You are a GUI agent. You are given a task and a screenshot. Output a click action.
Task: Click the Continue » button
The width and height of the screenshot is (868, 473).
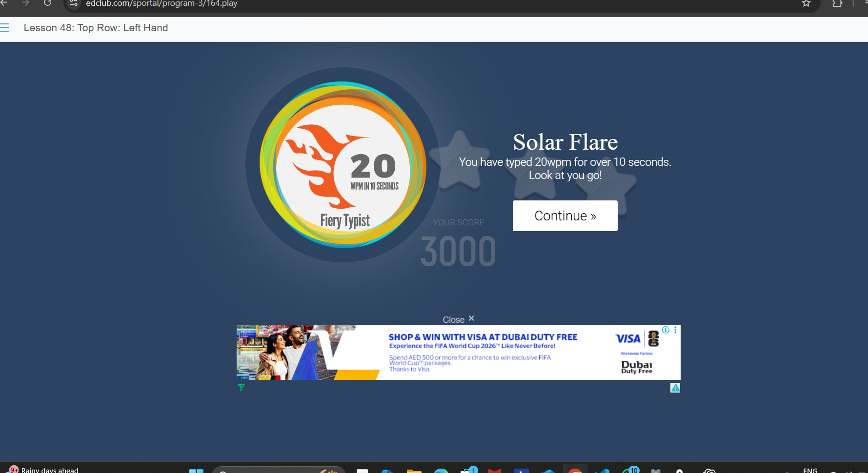click(565, 216)
